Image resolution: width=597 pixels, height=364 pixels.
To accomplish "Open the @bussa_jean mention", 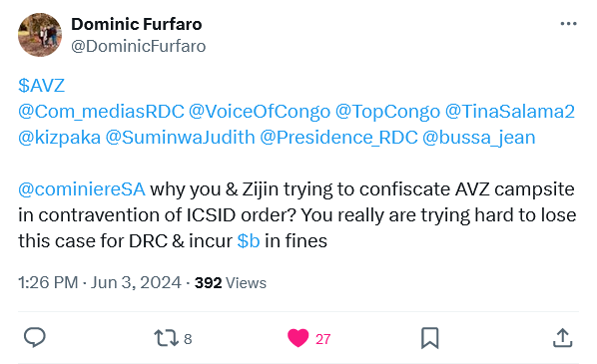I will click(x=478, y=138).
